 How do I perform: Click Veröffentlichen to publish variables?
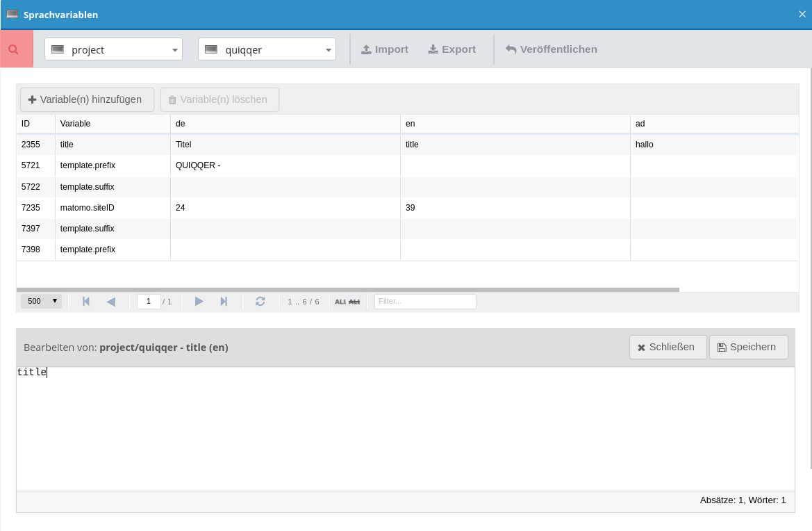[552, 49]
